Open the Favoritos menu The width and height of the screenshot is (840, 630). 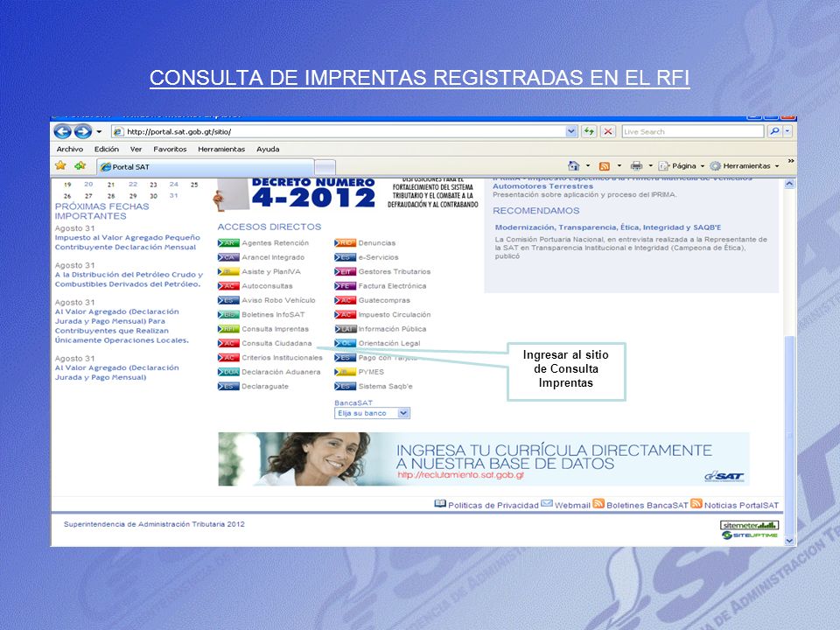(170, 149)
